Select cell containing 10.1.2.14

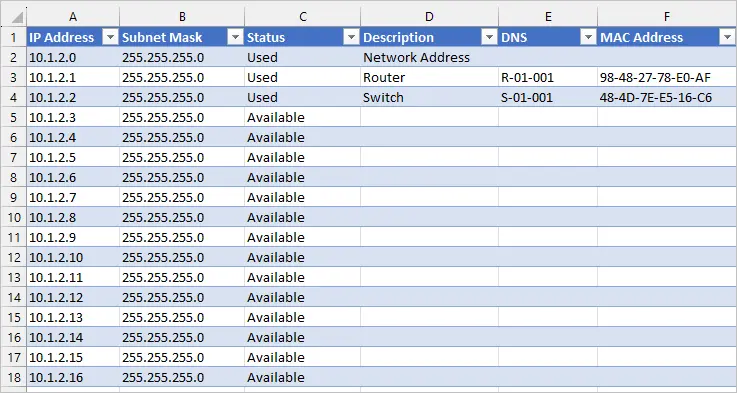tap(73, 338)
